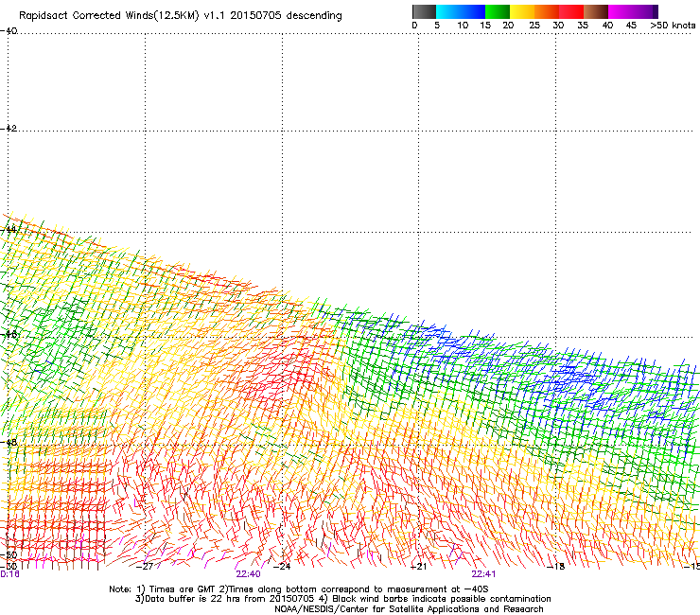Click the orange 25-30 knots color band
Screen dimensions: 700x615
pyautogui.click(x=547, y=11)
